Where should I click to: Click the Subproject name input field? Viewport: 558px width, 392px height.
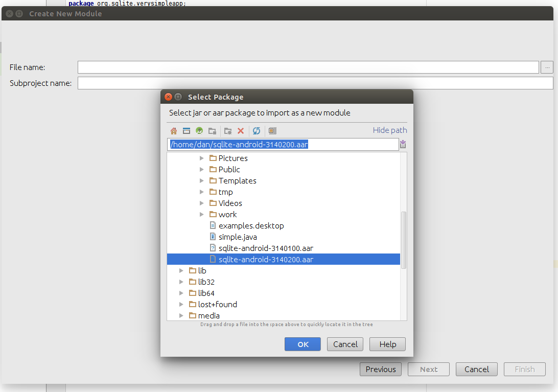315,83
